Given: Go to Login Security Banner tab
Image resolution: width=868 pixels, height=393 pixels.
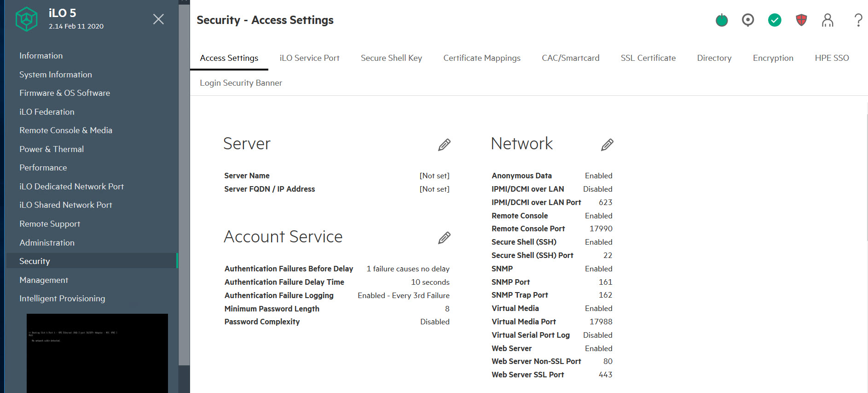Looking at the screenshot, I should pos(241,83).
